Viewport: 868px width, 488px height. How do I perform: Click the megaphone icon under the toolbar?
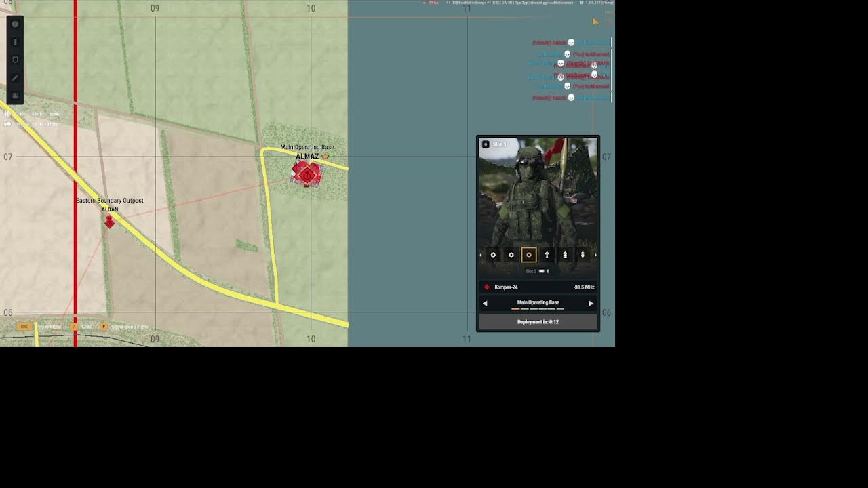pos(8,124)
